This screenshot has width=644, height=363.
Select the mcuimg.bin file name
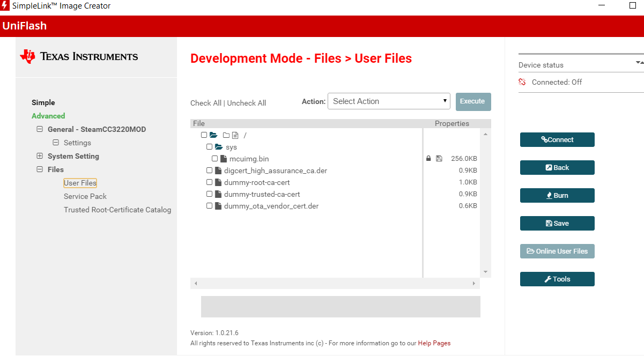tap(249, 159)
